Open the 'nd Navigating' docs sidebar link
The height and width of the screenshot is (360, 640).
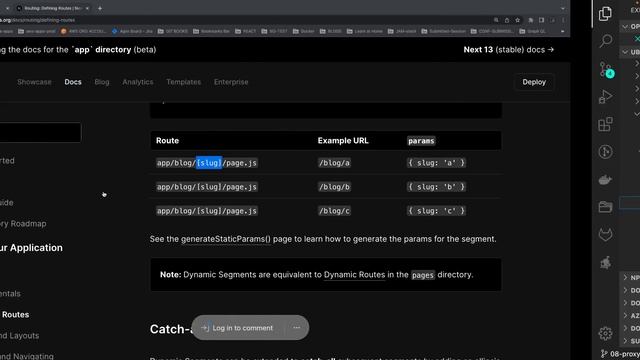tap(27, 356)
